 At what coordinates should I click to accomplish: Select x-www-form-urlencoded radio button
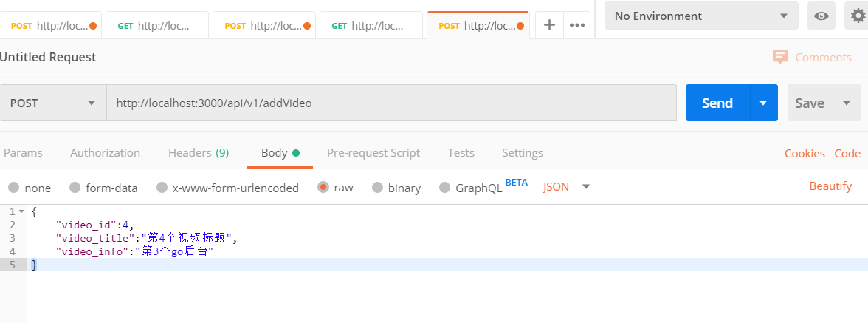[x=162, y=187]
